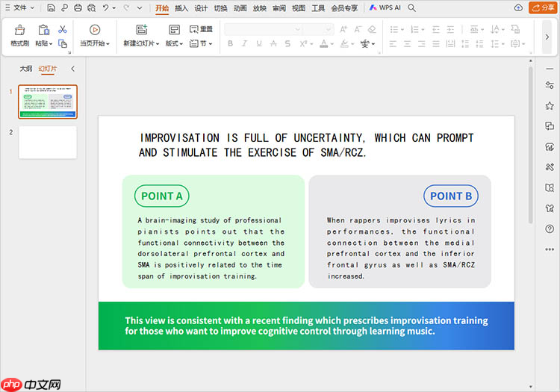Image resolution: width=560 pixels, height=392 pixels.
Task: Click the New Slide (新建幻灯片) icon
Action: click(141, 30)
